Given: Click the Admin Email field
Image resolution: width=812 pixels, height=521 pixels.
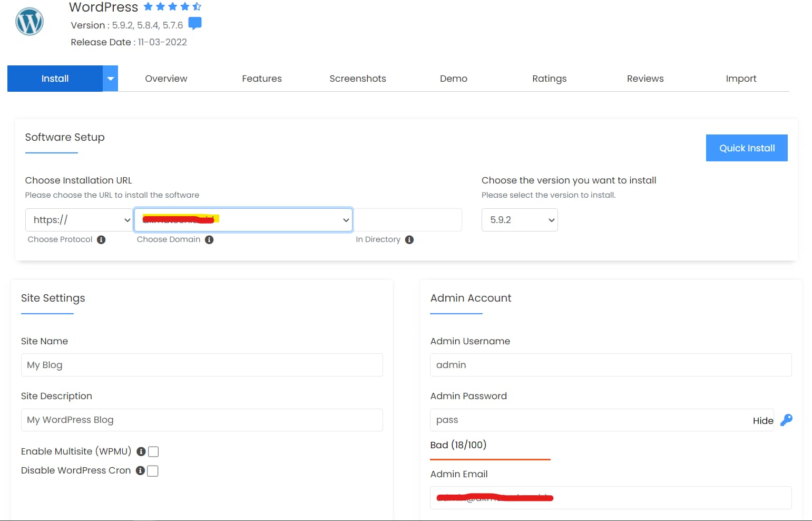Looking at the screenshot, I should 611,498.
